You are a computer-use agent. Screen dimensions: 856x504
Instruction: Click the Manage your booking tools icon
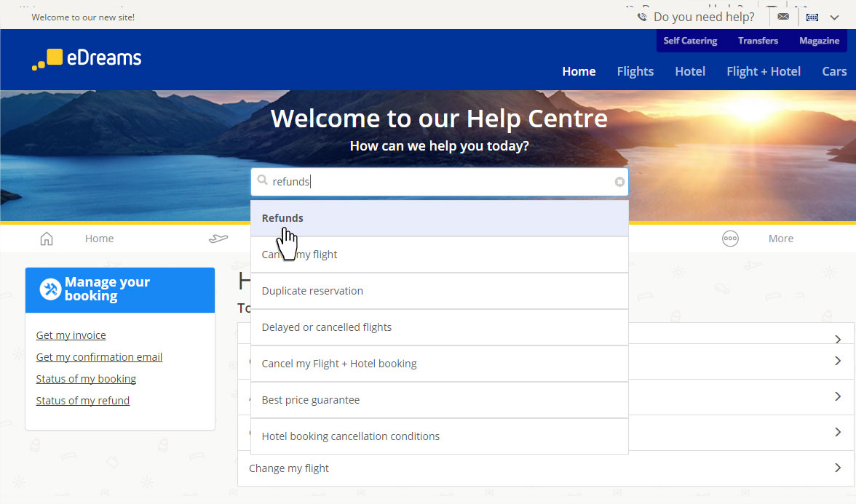[x=50, y=289]
